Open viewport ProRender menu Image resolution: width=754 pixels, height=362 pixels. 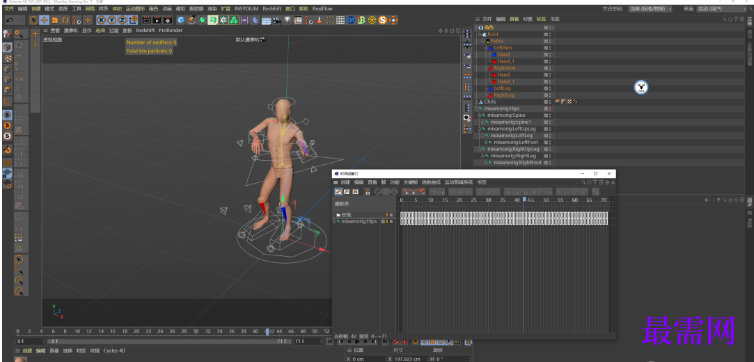point(171,30)
